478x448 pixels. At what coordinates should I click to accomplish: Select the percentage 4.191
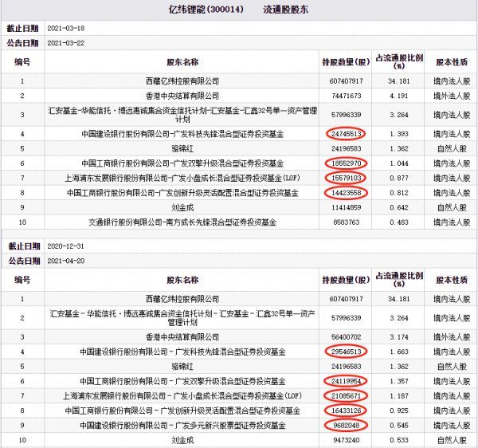coord(399,96)
